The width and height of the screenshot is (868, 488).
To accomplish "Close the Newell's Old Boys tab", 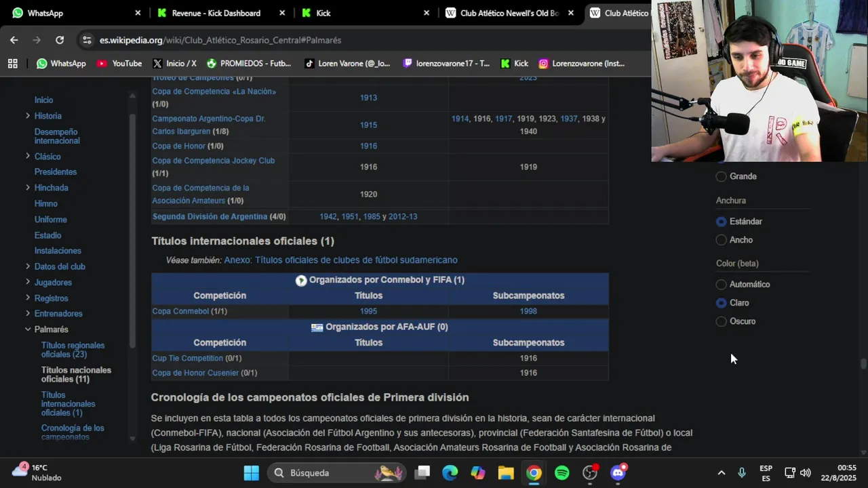I will (571, 13).
